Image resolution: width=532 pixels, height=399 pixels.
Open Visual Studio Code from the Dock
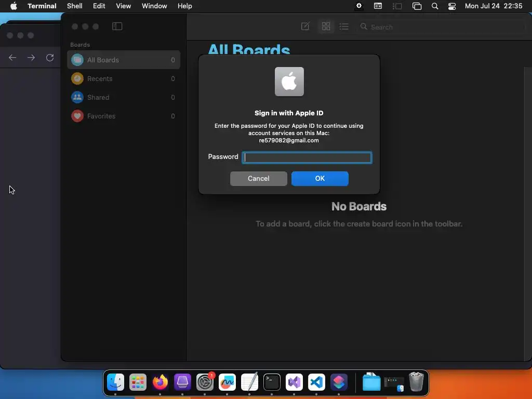coord(316,382)
